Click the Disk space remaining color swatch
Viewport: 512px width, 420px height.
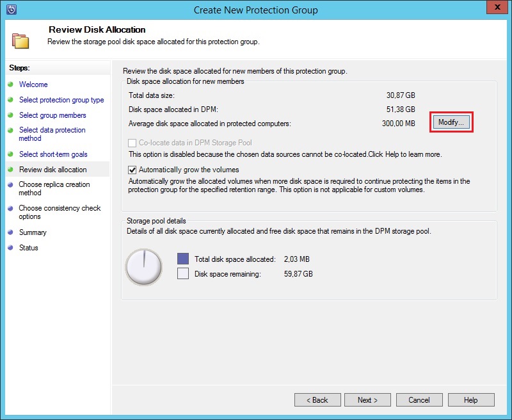coord(183,274)
